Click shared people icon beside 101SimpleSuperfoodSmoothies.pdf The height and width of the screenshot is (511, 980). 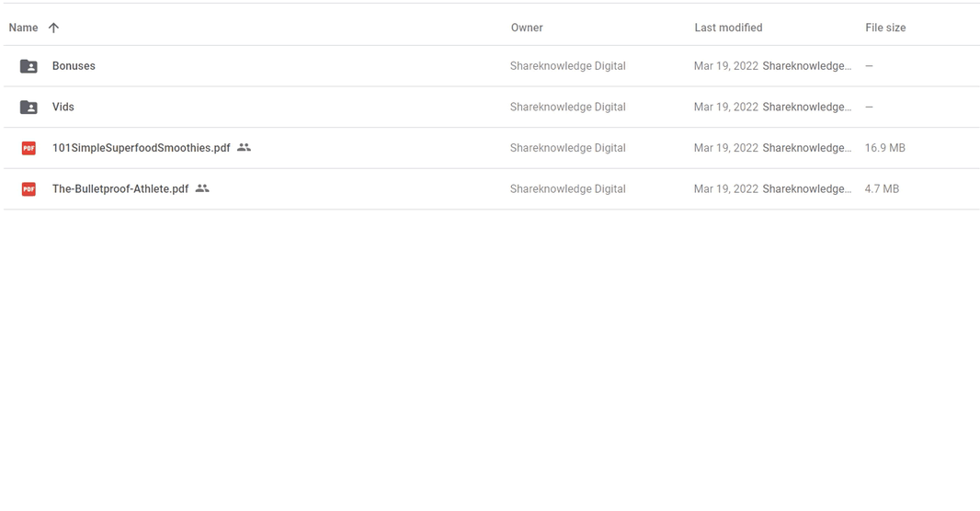244,147
